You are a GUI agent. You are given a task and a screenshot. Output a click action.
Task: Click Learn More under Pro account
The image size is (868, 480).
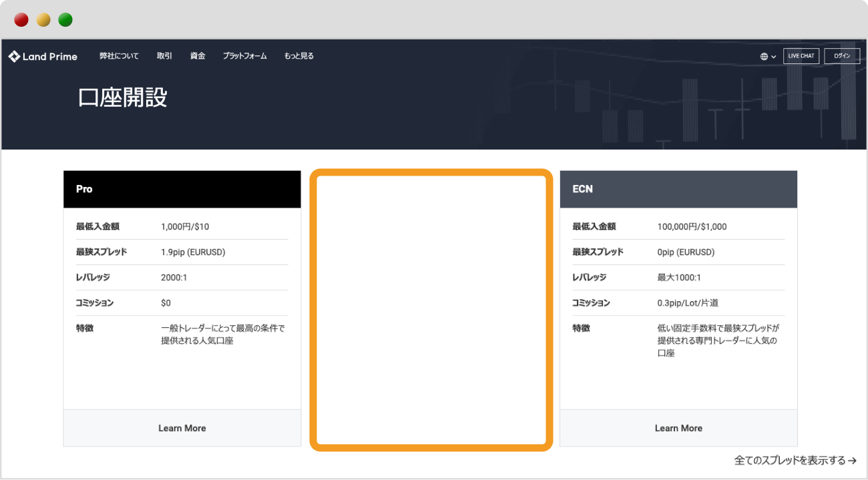coord(182,428)
